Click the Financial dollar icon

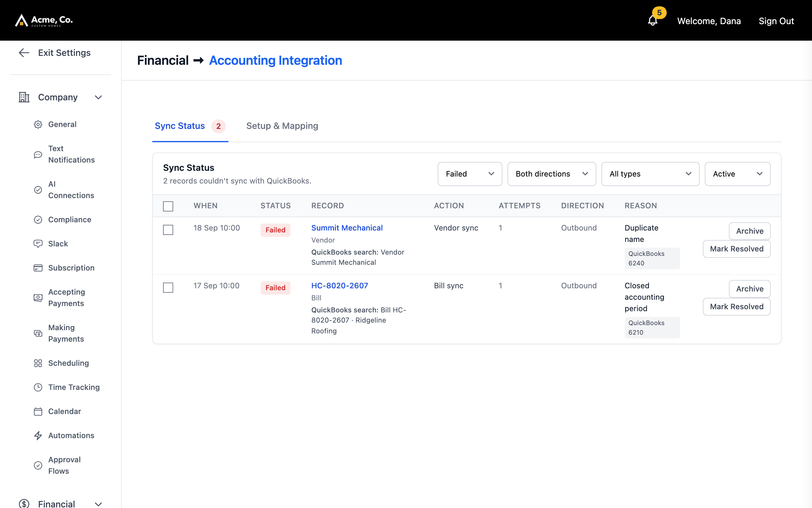(x=24, y=504)
